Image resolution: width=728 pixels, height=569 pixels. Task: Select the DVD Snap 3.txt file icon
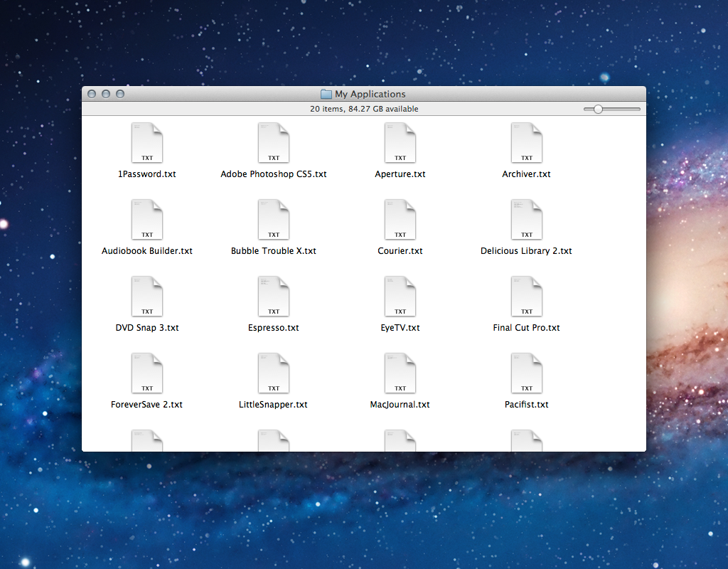[147, 297]
